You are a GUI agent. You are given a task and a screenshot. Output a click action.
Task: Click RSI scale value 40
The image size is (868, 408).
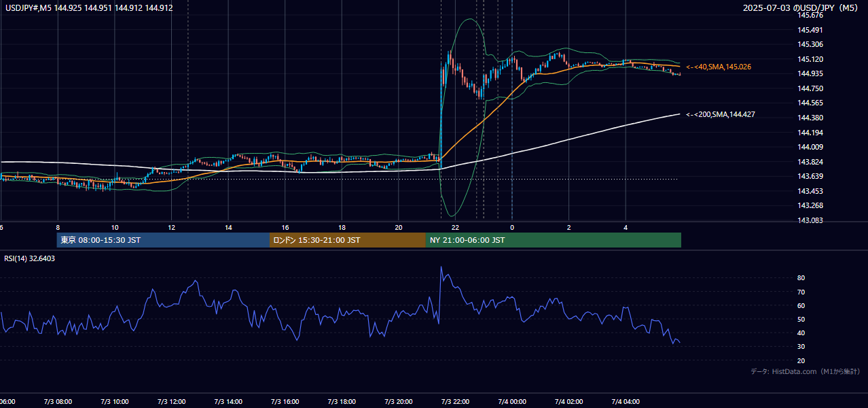click(x=801, y=333)
